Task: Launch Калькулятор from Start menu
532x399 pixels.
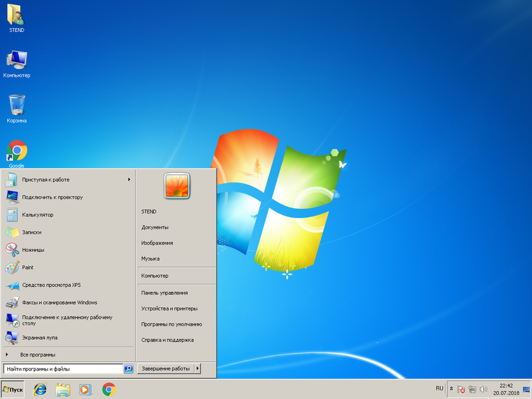Action: [x=69, y=215]
